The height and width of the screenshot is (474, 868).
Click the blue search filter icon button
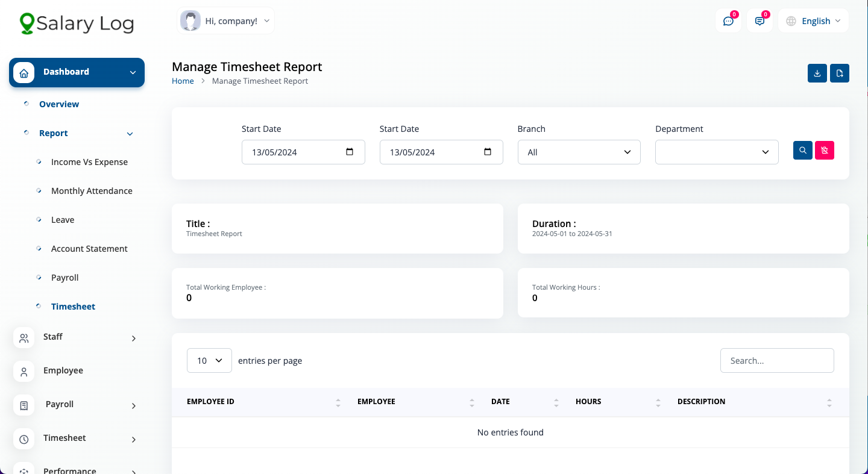tap(803, 151)
